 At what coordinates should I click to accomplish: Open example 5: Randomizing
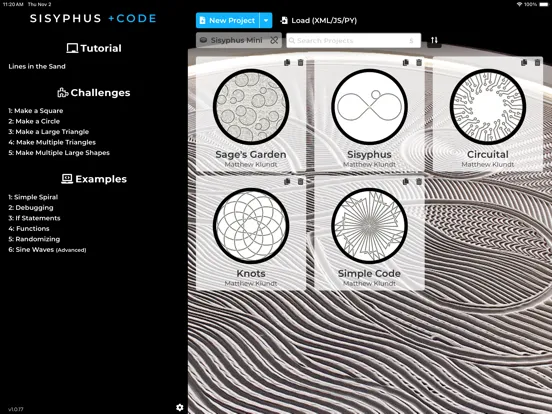34,239
